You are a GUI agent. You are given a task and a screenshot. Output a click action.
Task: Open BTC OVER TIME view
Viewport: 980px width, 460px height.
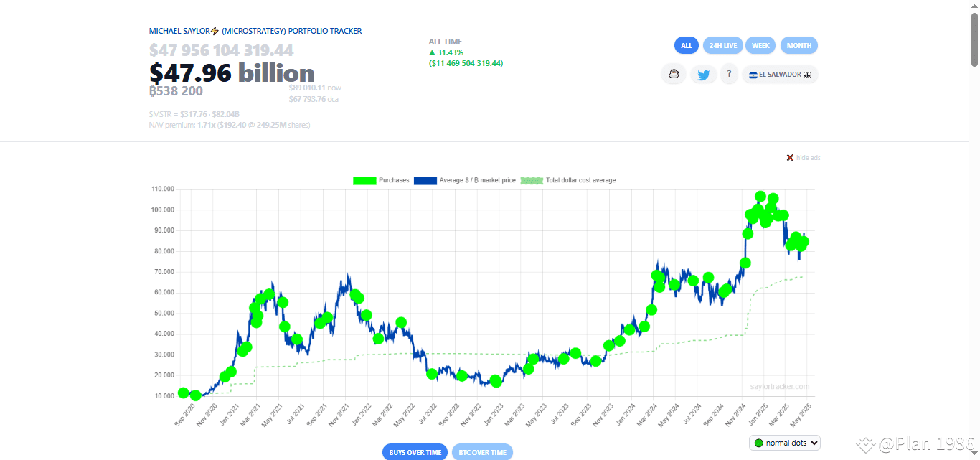coord(482,451)
